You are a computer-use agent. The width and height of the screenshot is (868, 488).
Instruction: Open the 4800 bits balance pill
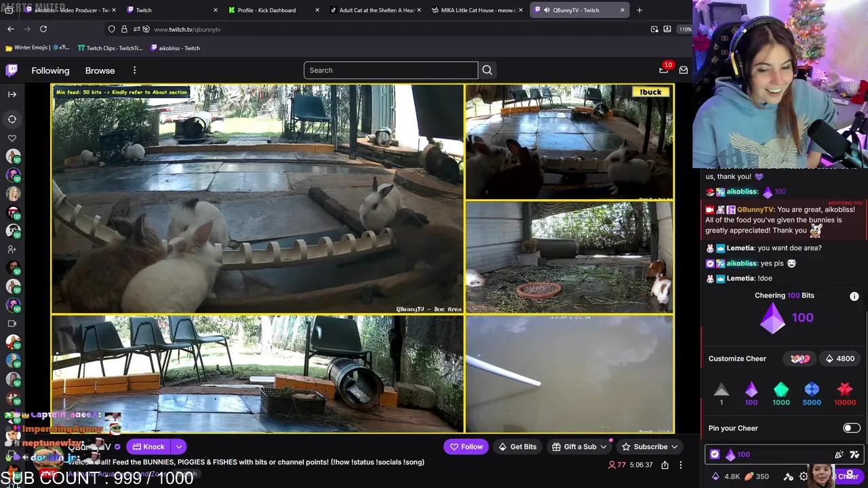pos(840,359)
